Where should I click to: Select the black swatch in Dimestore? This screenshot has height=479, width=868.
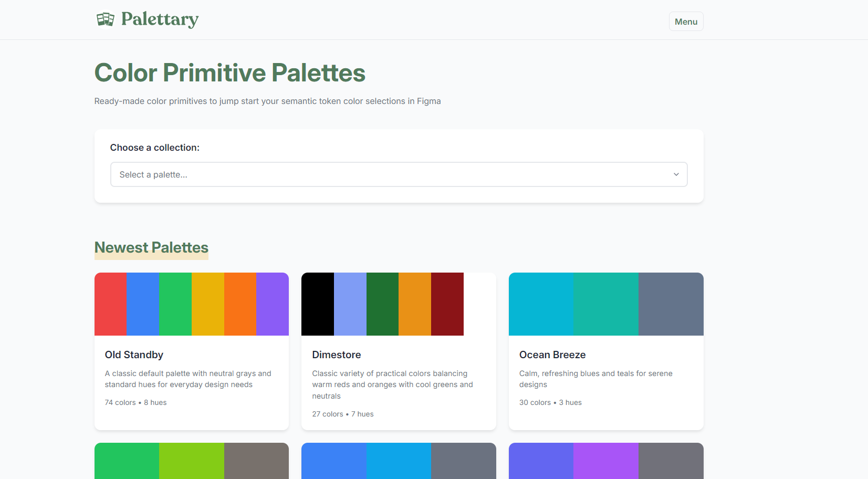[x=318, y=304]
